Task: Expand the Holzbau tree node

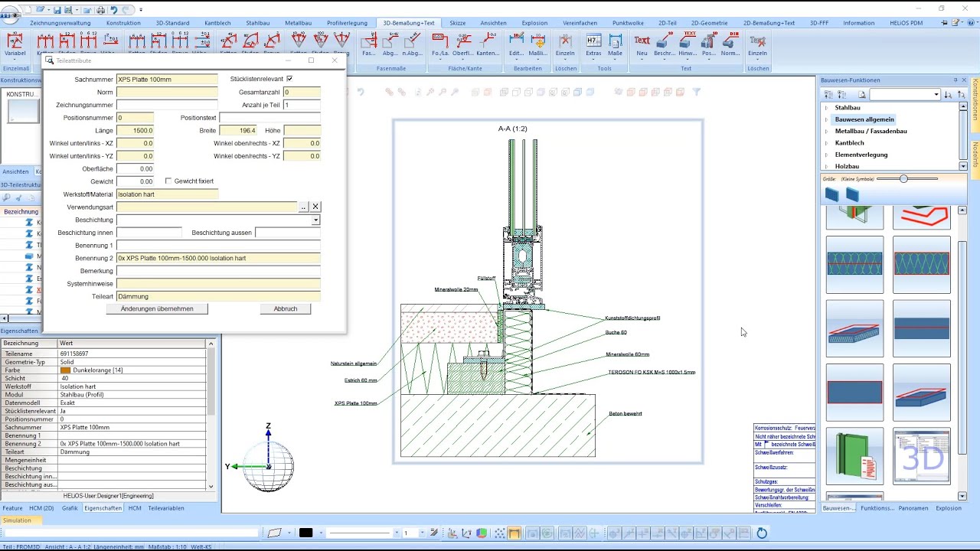Action: [826, 166]
